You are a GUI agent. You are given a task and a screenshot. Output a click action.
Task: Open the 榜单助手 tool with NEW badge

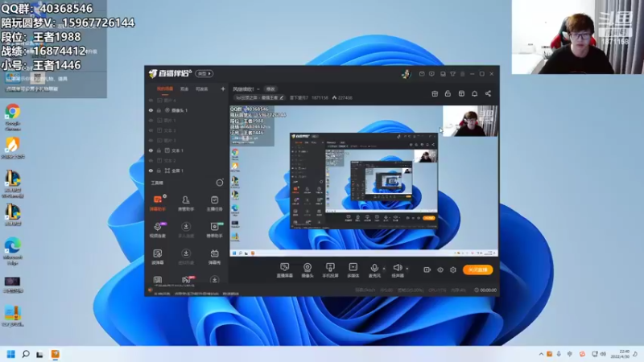[x=214, y=230]
